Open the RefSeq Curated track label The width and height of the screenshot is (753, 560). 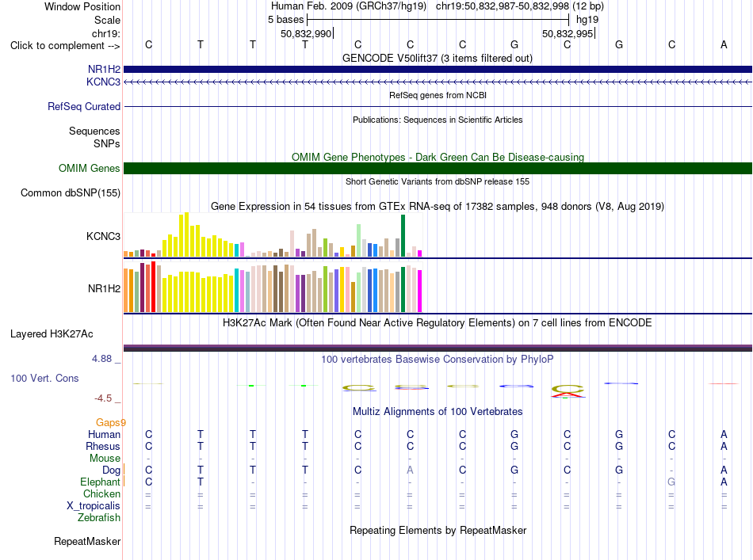pos(83,106)
